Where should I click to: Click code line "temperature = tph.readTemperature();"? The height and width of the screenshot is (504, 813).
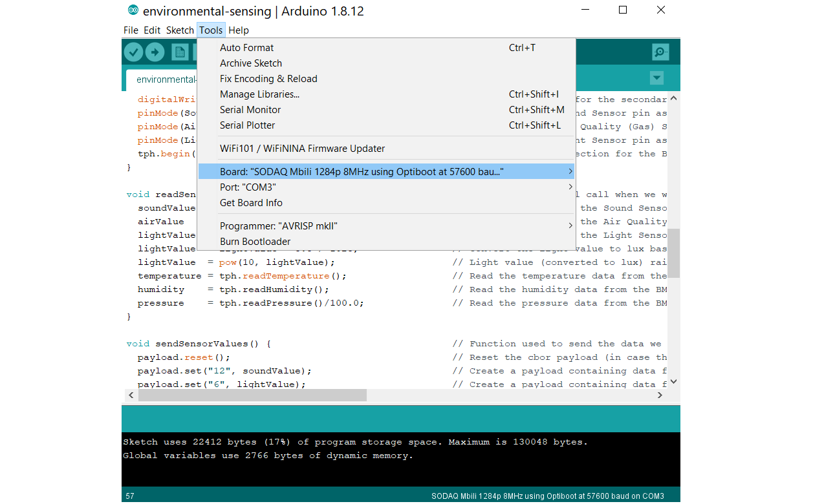click(242, 276)
